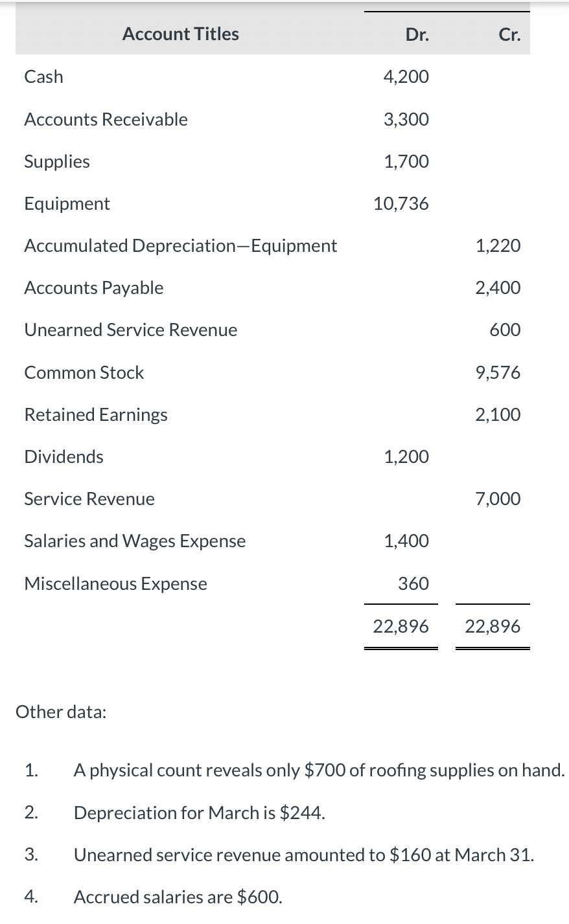Screen dimensions: 569x924
Task: Click the Supplies debit value 1,700
Action: (x=406, y=161)
